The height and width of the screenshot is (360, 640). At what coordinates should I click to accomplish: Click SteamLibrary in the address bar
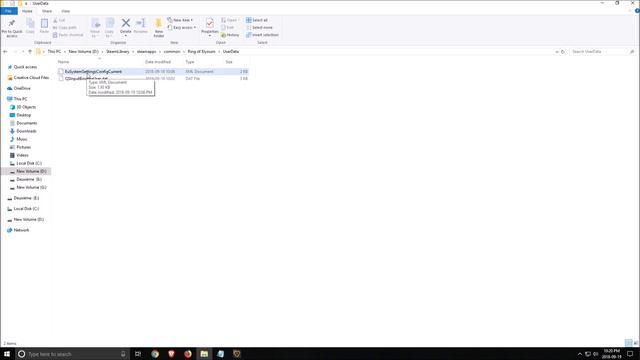click(118, 51)
